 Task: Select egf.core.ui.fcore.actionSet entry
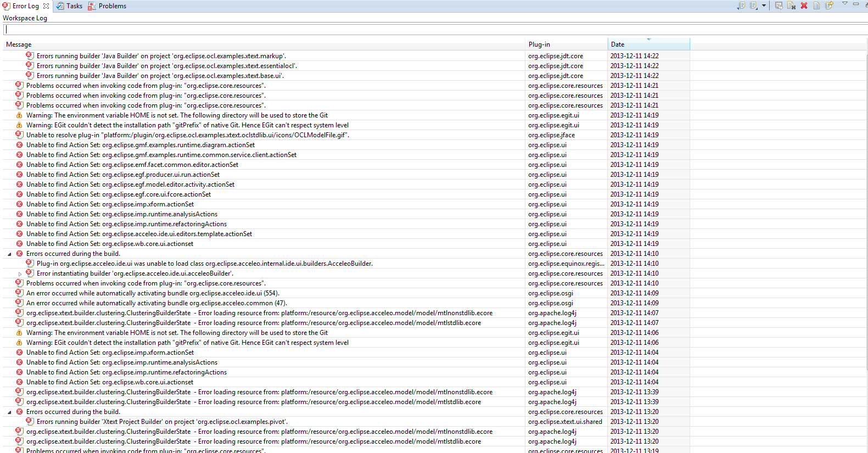coord(119,194)
